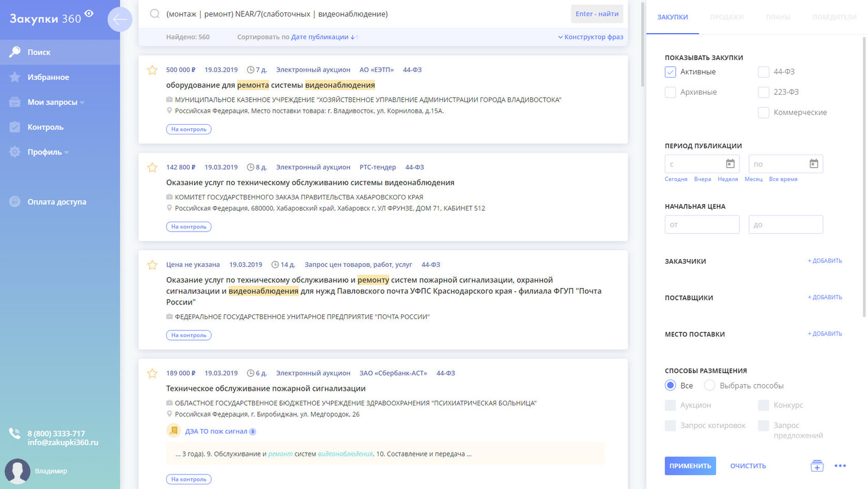Set publication period to Сегодня
Viewport: 868px width, 489px height.
(676, 179)
